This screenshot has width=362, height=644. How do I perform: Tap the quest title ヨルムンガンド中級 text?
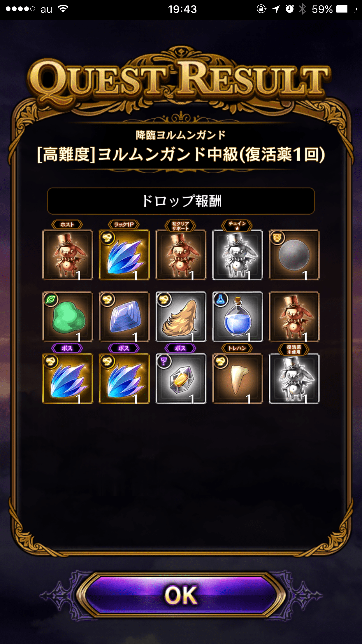click(181, 154)
